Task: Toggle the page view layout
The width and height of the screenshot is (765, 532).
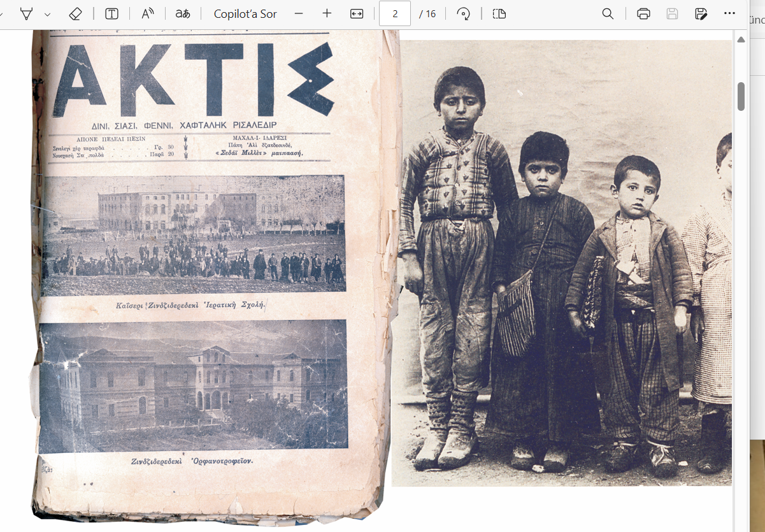Action: [x=499, y=14]
